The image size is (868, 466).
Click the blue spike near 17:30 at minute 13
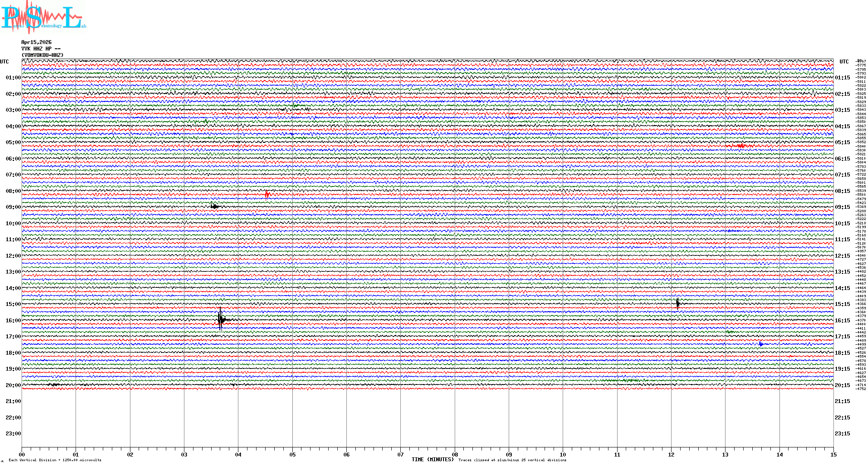tap(760, 344)
